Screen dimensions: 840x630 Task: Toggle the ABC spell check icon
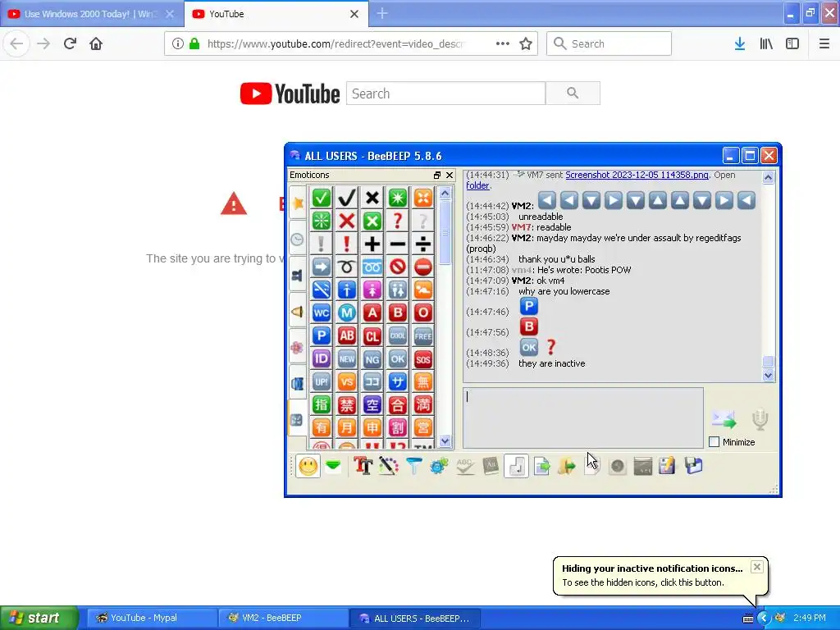[464, 466]
